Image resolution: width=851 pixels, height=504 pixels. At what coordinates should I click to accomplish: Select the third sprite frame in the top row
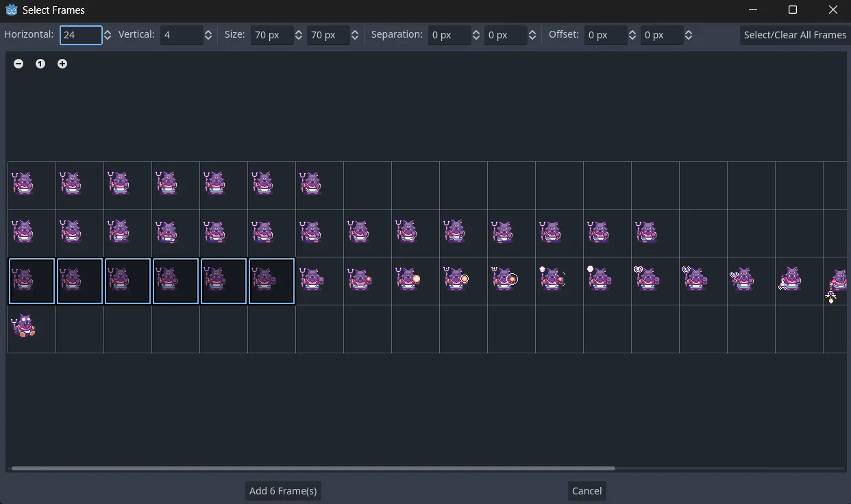pos(128,186)
